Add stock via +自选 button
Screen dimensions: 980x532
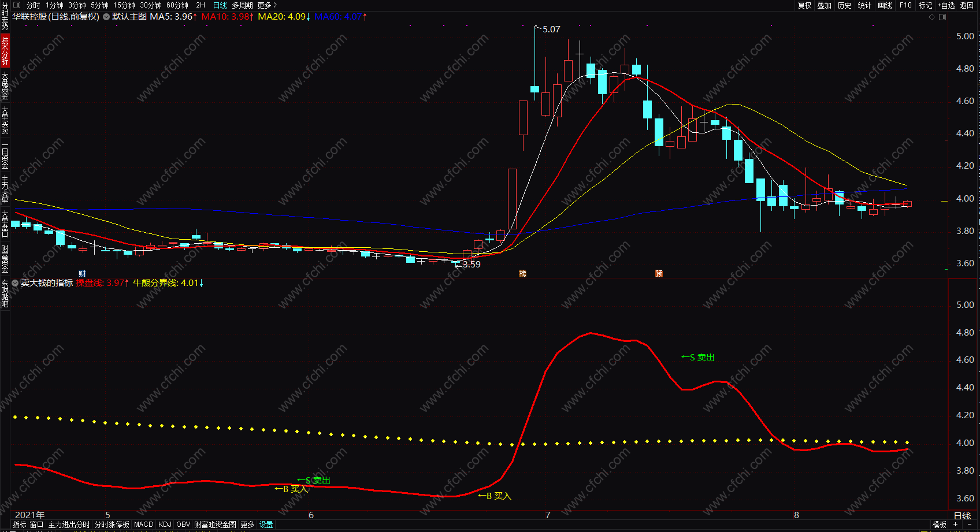946,5
